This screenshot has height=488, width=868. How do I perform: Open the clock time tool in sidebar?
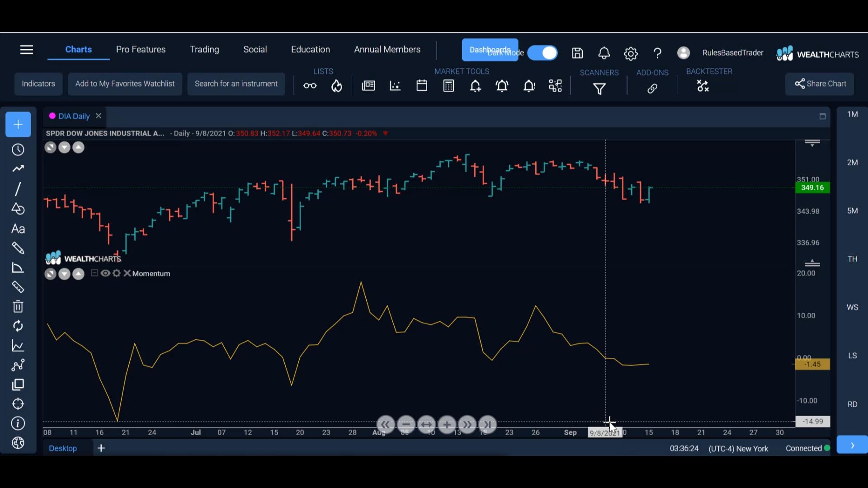coord(18,150)
